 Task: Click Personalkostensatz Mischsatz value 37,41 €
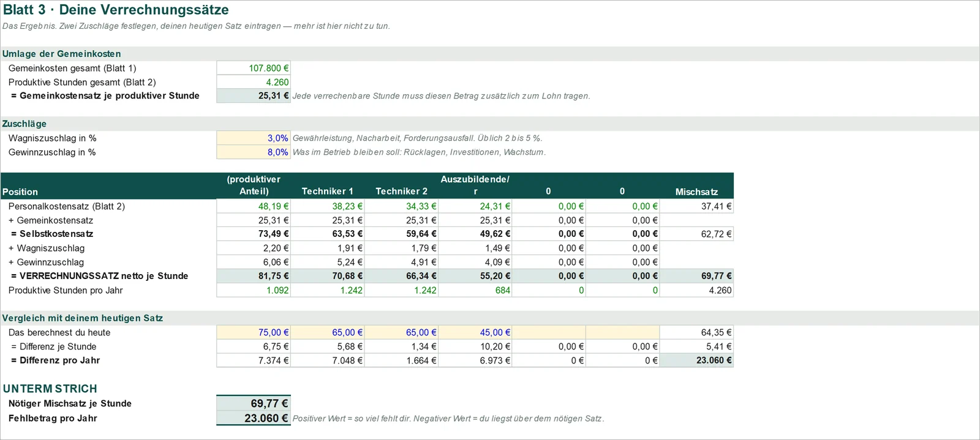click(x=696, y=206)
